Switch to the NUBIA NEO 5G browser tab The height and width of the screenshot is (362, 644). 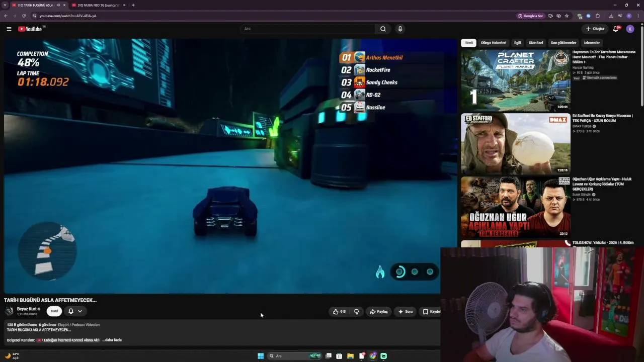click(99, 5)
